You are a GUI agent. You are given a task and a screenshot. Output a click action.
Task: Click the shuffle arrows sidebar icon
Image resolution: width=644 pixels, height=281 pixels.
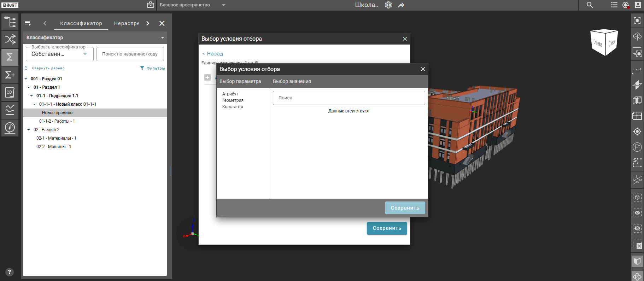click(x=10, y=39)
